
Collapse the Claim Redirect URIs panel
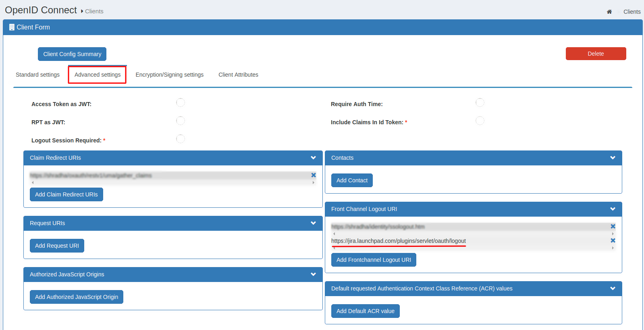[x=313, y=158]
